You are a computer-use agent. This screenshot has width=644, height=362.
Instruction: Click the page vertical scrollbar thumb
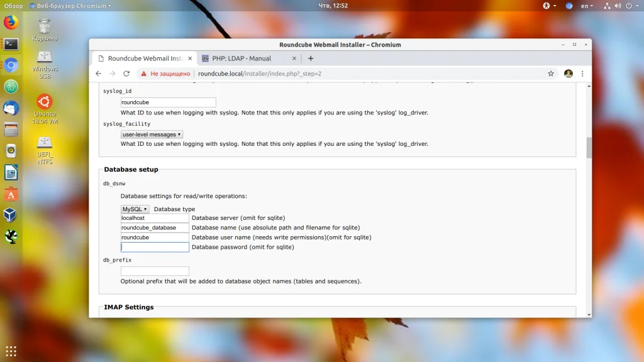pyautogui.click(x=589, y=148)
